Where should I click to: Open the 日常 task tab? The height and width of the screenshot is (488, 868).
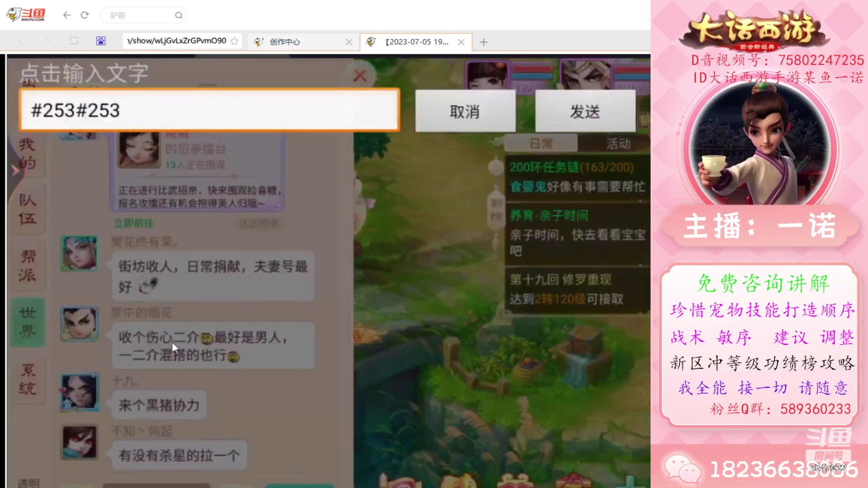coord(541,144)
